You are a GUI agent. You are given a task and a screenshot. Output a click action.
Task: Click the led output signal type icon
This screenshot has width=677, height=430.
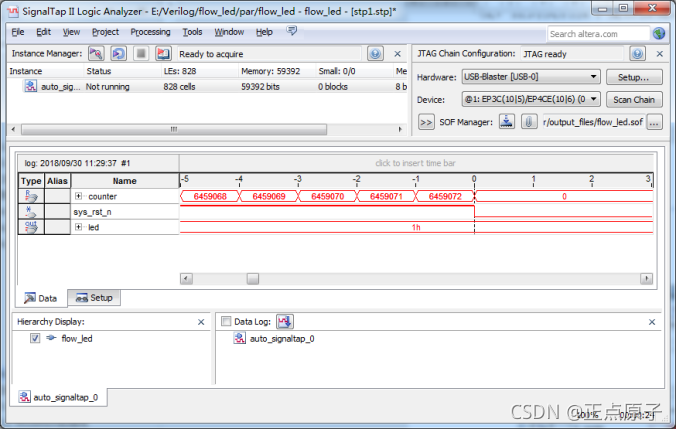[x=31, y=227]
